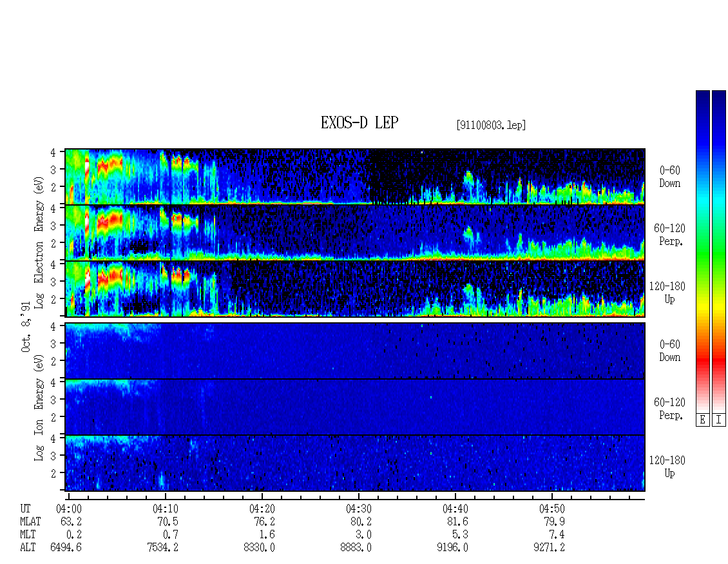Select the MLAT value 79.9

(554, 521)
